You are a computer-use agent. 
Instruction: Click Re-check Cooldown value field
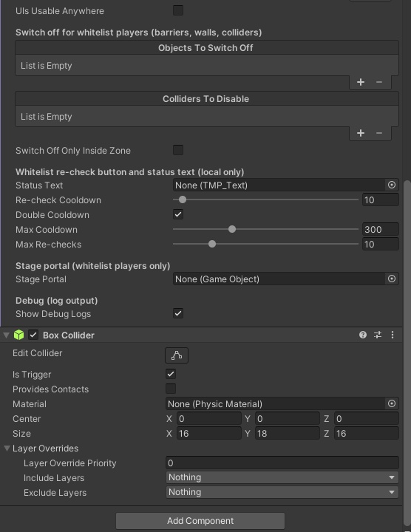pos(381,199)
